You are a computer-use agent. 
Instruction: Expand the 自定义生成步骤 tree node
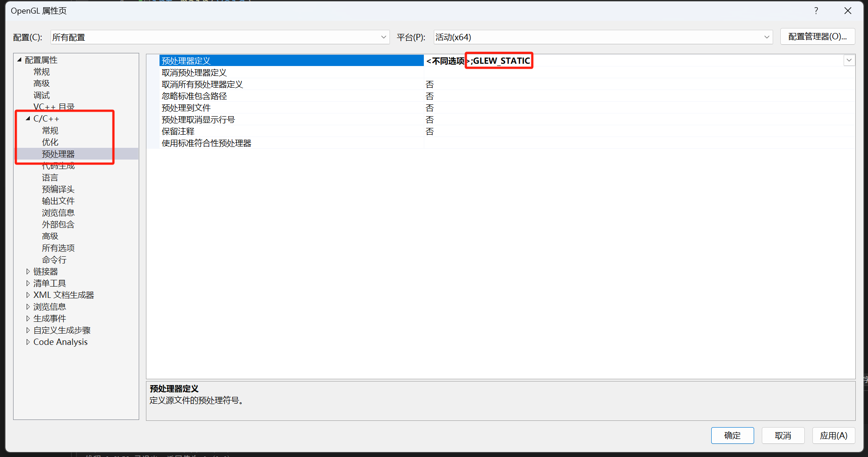[x=28, y=330]
